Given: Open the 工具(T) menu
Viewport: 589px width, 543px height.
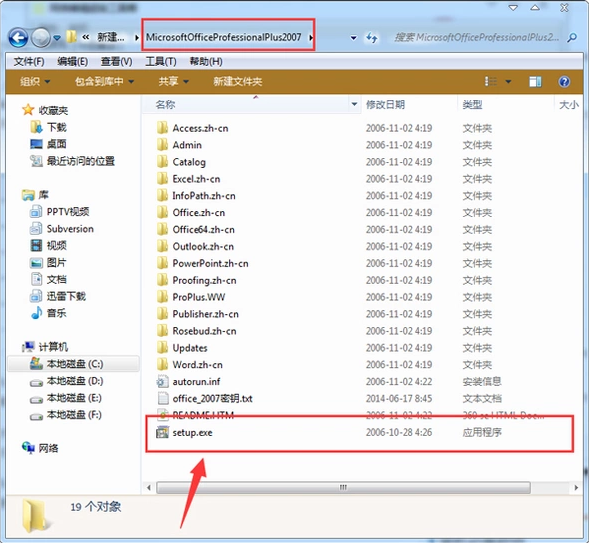Looking at the screenshot, I should [x=161, y=61].
